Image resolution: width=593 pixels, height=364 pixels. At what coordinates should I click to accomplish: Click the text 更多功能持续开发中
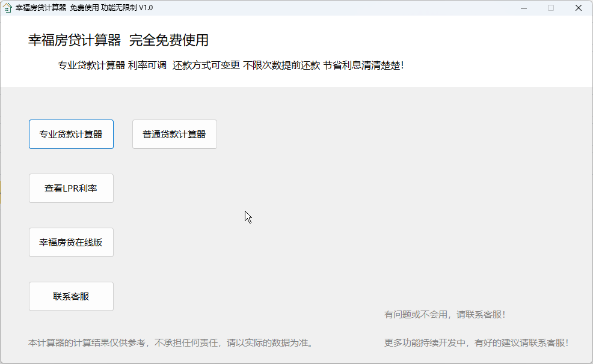[x=425, y=343]
